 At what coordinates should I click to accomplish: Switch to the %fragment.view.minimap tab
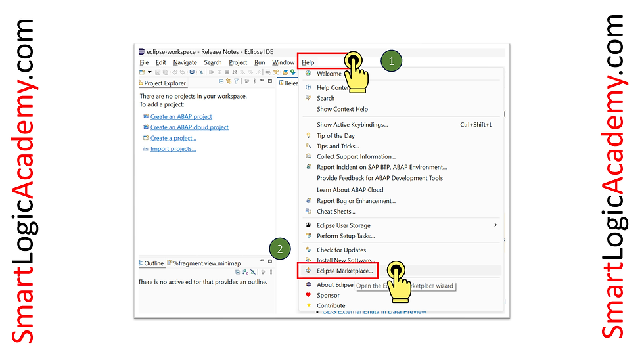click(204, 263)
